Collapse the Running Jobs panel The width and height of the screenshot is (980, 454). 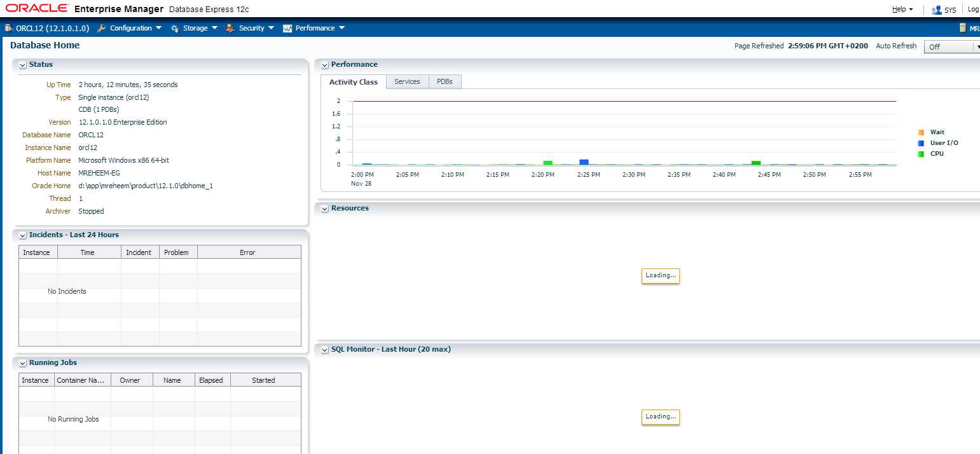(22, 363)
